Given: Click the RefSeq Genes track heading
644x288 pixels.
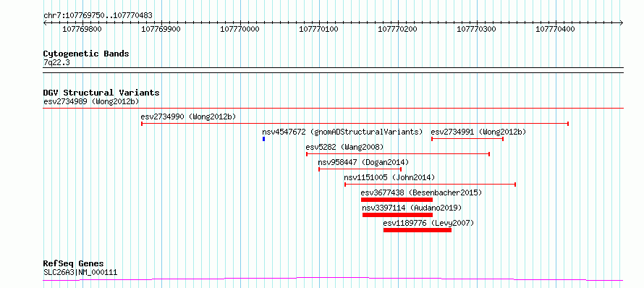Looking at the screenshot, I should [74, 263].
